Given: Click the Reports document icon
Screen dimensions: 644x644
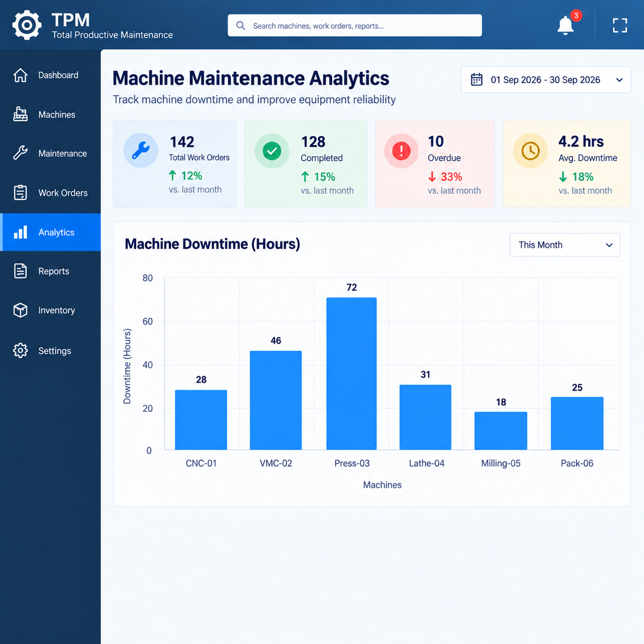Looking at the screenshot, I should [21, 271].
